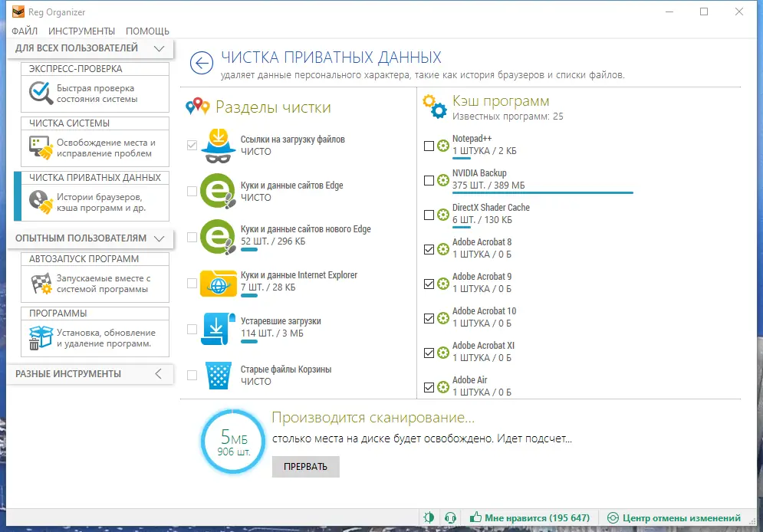Click the express check magnifier icon
Image resolution: width=763 pixels, height=532 pixels.
point(41,93)
